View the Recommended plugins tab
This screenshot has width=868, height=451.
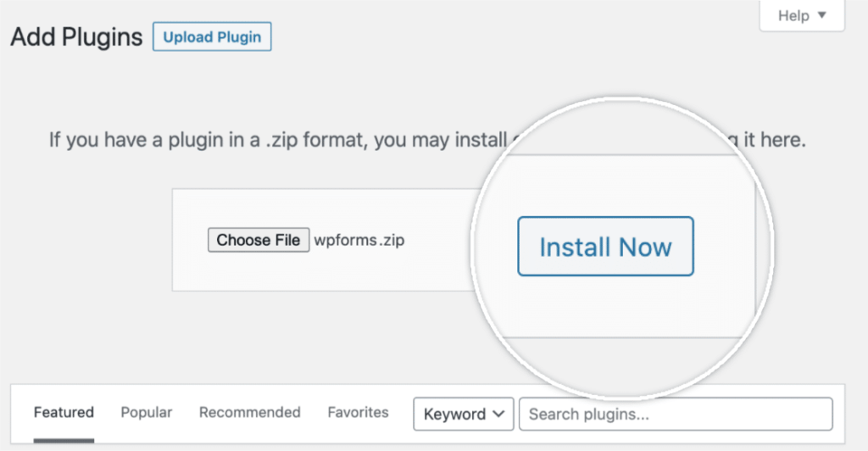pos(250,413)
